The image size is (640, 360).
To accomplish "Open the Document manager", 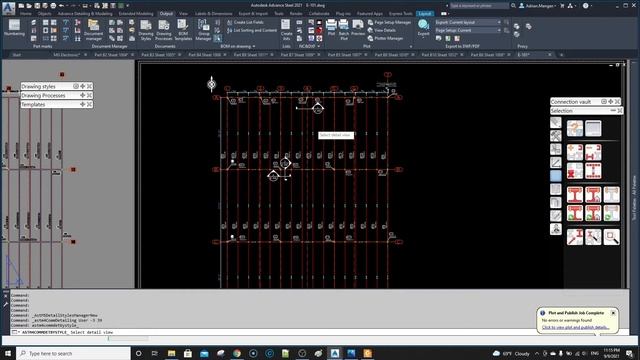I will tap(93, 30).
